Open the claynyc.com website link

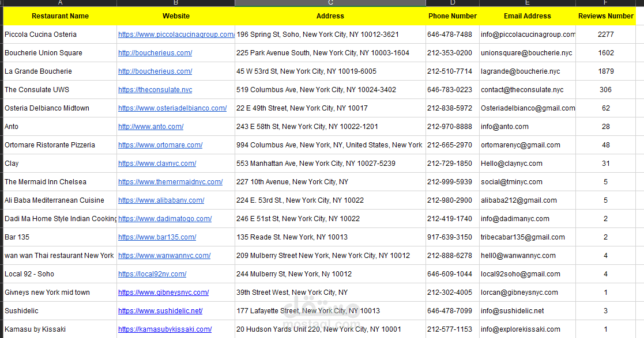point(157,164)
